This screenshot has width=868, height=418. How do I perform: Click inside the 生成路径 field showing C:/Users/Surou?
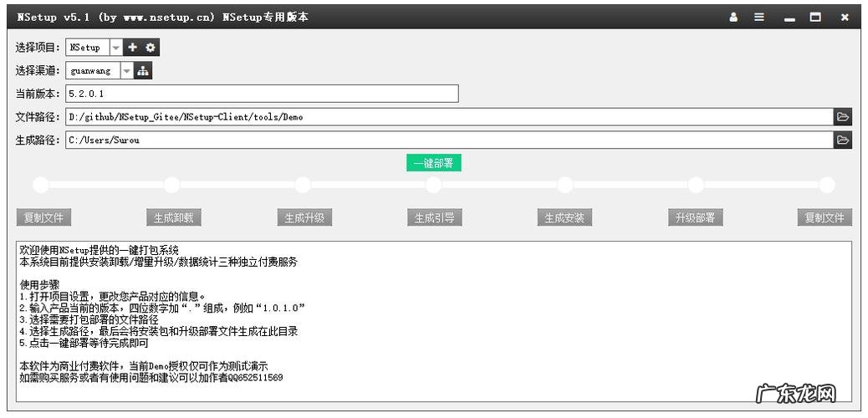448,140
